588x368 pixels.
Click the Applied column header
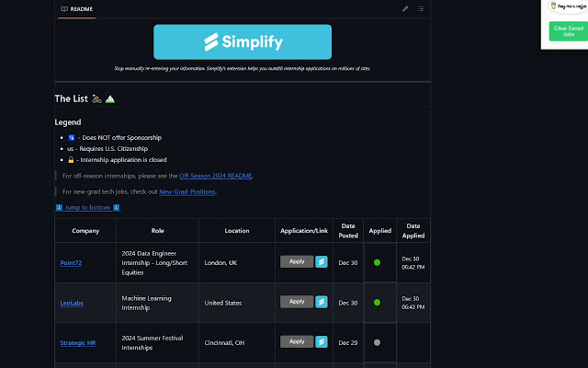point(379,231)
